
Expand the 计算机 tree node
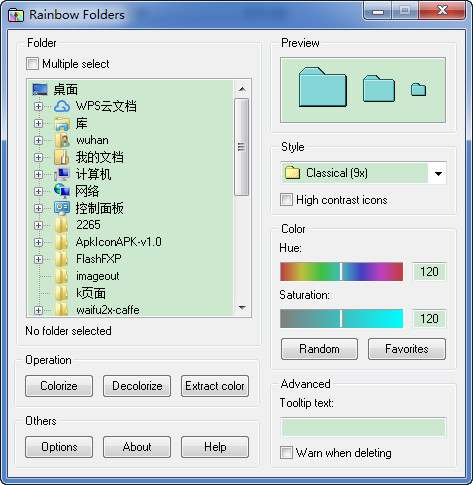tap(38, 174)
